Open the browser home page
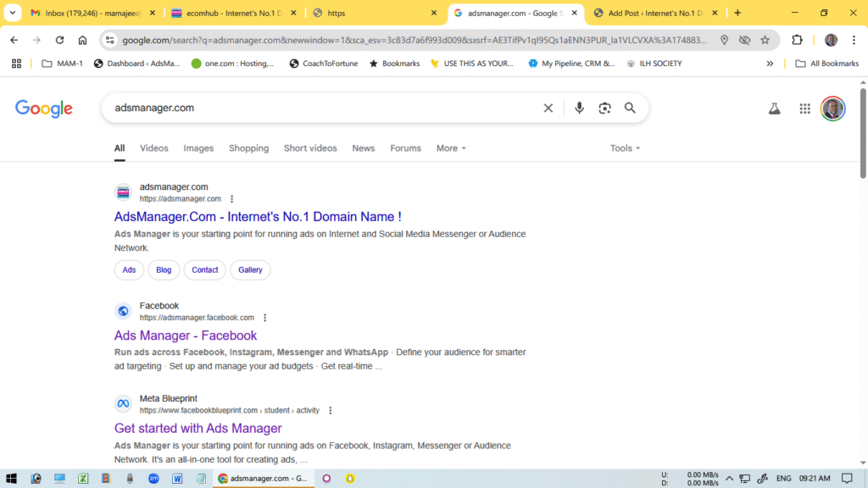This screenshot has width=868, height=488. point(82,40)
